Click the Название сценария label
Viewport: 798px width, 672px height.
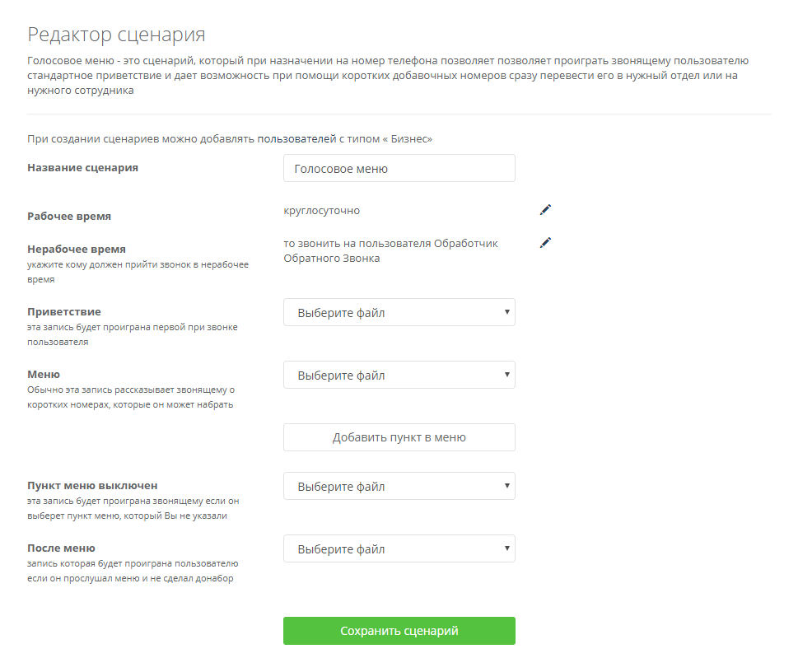pos(82,168)
